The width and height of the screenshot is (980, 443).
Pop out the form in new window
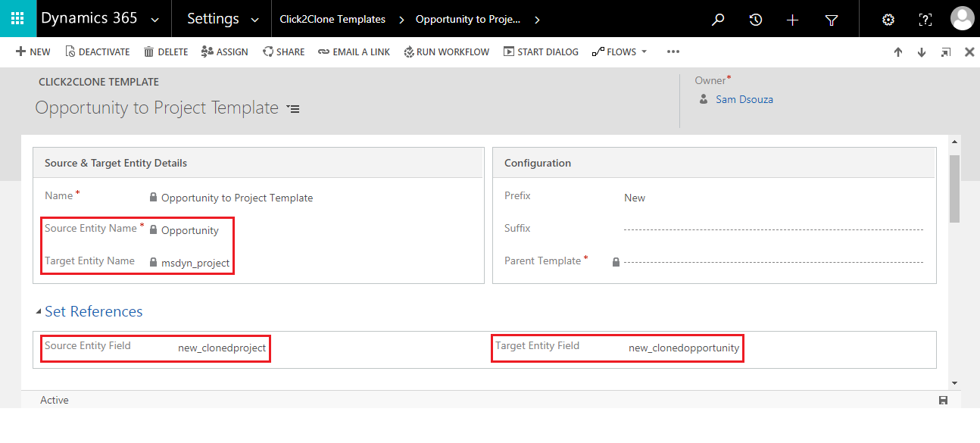[x=946, y=52]
